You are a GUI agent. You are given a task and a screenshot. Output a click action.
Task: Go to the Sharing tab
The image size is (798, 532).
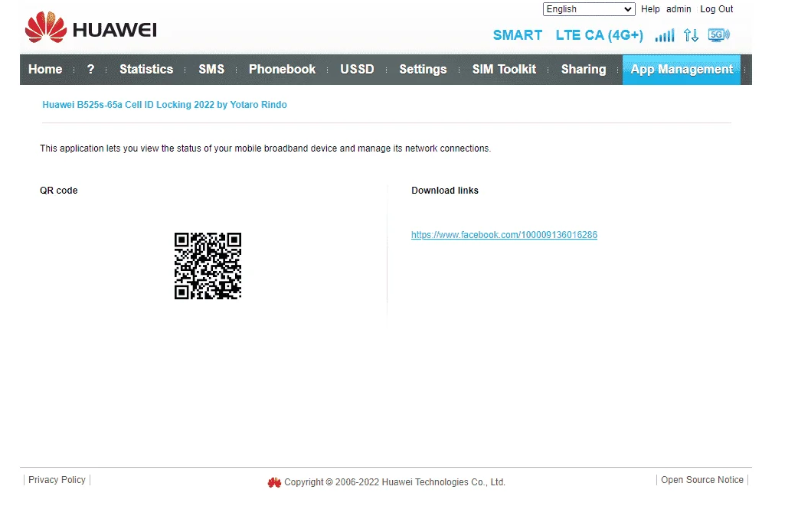584,69
